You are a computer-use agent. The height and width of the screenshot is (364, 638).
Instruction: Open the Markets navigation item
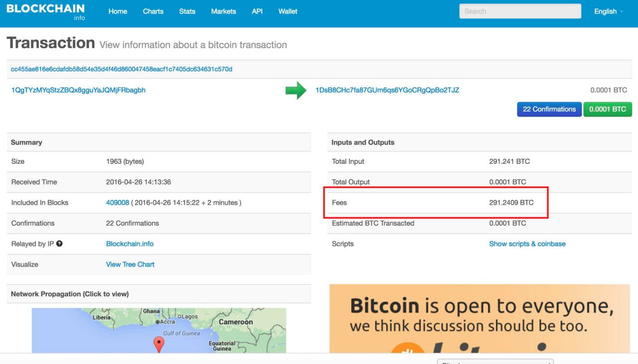click(x=223, y=11)
